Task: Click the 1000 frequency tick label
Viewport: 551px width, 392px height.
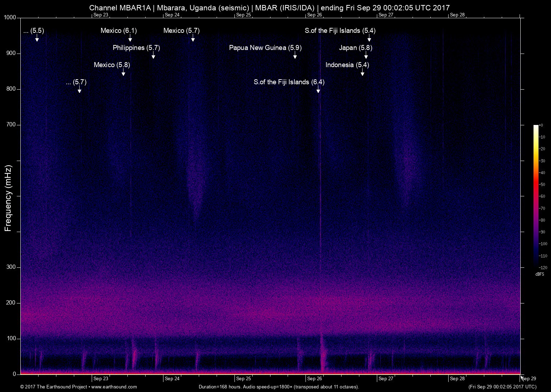Action: click(x=10, y=17)
